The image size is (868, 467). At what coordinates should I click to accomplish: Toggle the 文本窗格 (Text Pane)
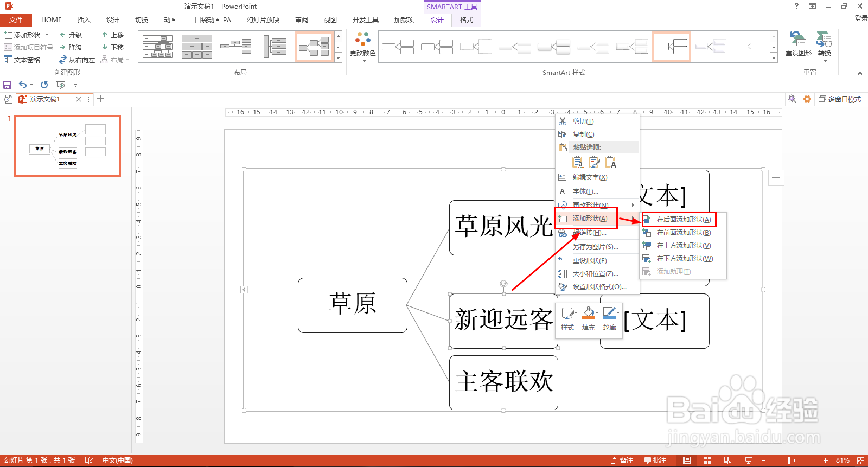click(x=22, y=60)
